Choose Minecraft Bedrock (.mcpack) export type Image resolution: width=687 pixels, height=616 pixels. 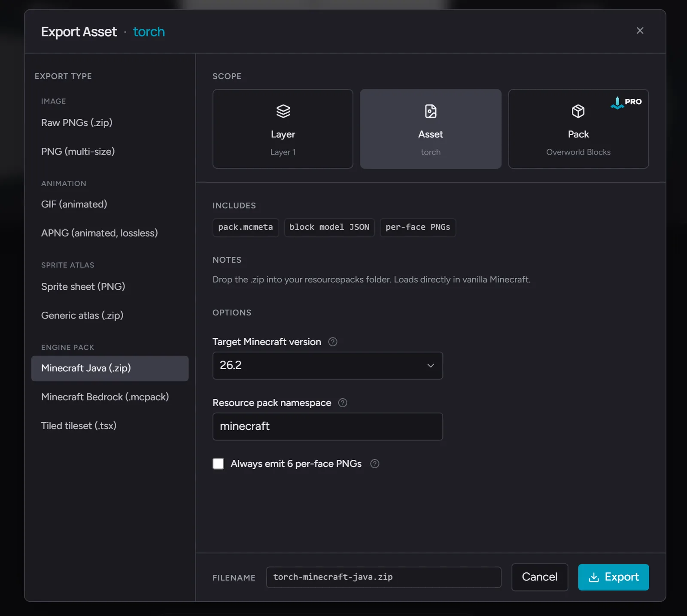click(110, 397)
